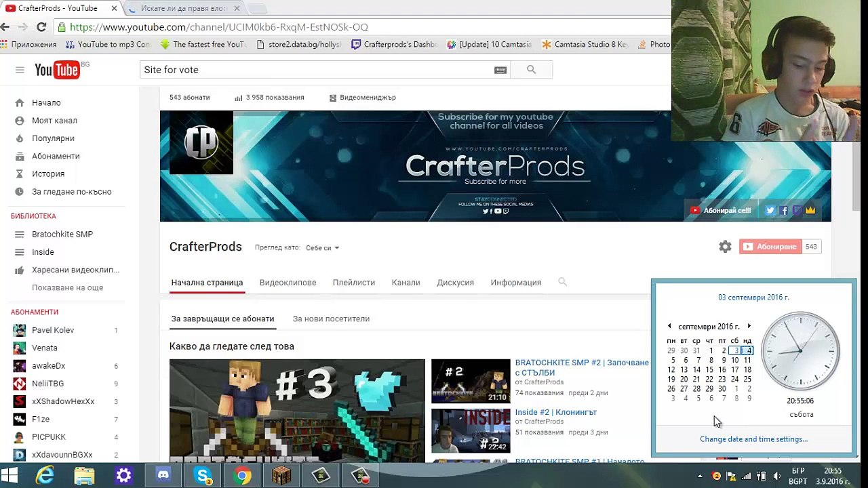Click the browser address bar URL
The height and width of the screenshot is (488, 868).
(x=219, y=27)
